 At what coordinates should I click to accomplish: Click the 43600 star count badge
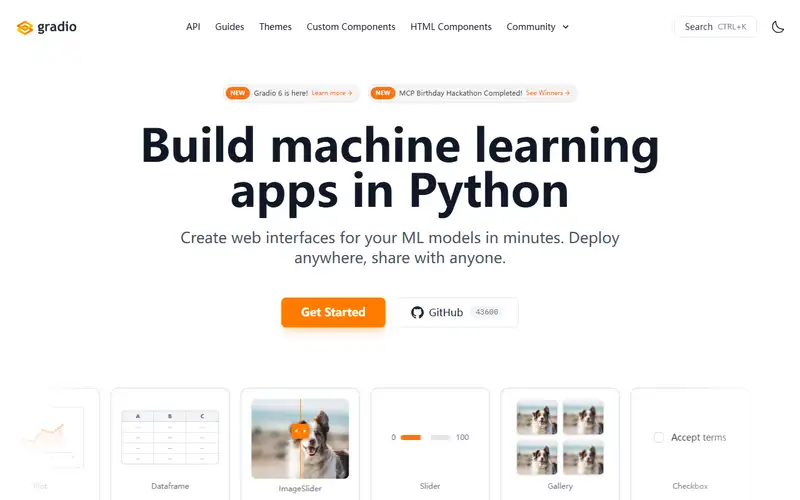tap(487, 312)
